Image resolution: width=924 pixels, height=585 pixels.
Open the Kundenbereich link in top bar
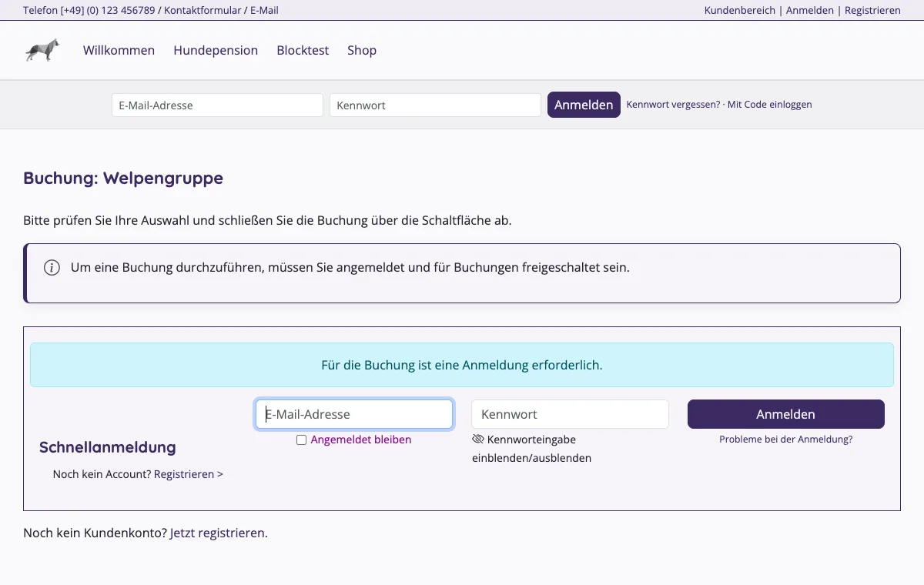click(740, 11)
